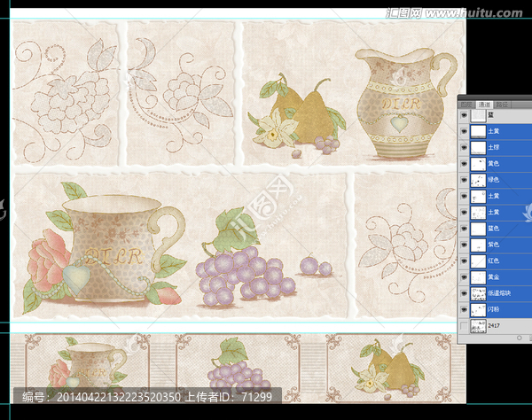Image resolution: width=532 pixels, height=420 pixels.
Task: Toggle visibility of the 土棕 channel
Action: coord(464,147)
